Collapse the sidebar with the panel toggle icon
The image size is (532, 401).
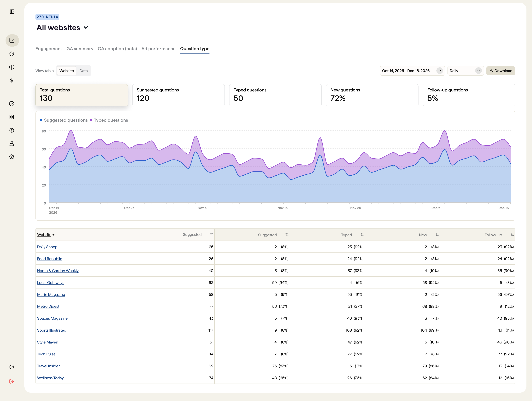pyautogui.click(x=12, y=12)
